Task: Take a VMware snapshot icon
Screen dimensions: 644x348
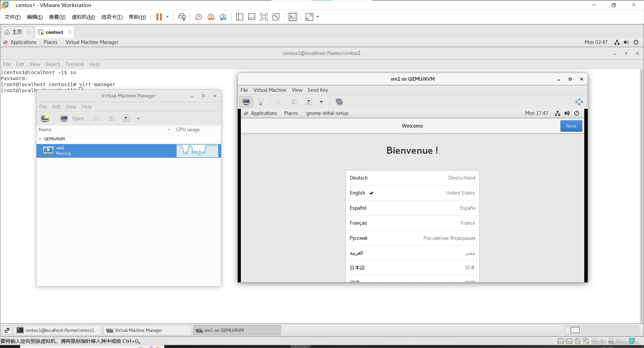Action: point(199,17)
